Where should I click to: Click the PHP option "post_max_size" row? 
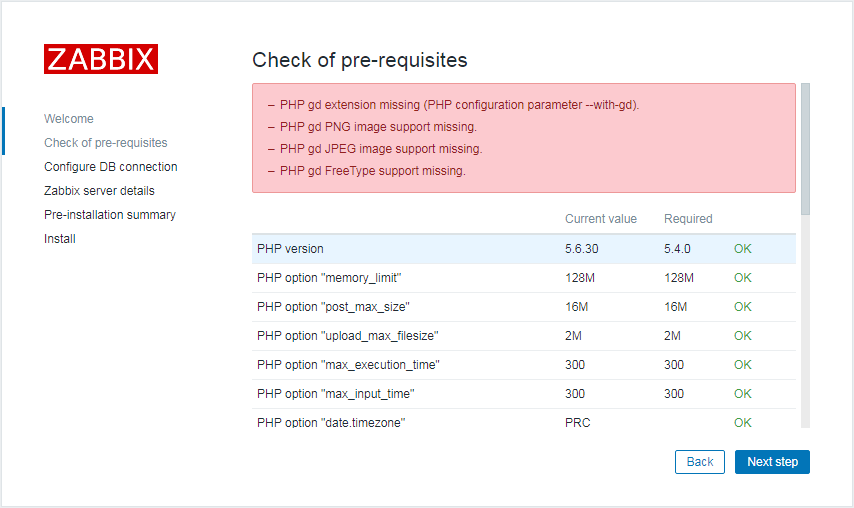(x=523, y=307)
